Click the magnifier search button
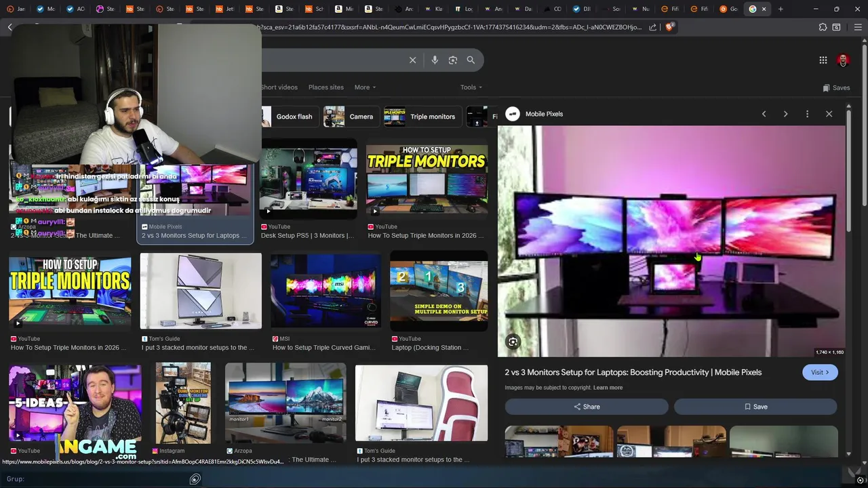 click(471, 60)
